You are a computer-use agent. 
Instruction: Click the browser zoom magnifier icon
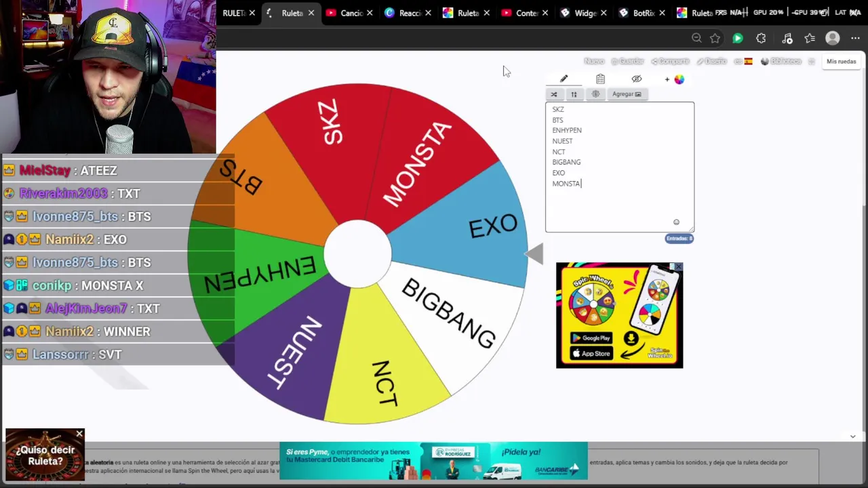pos(696,39)
